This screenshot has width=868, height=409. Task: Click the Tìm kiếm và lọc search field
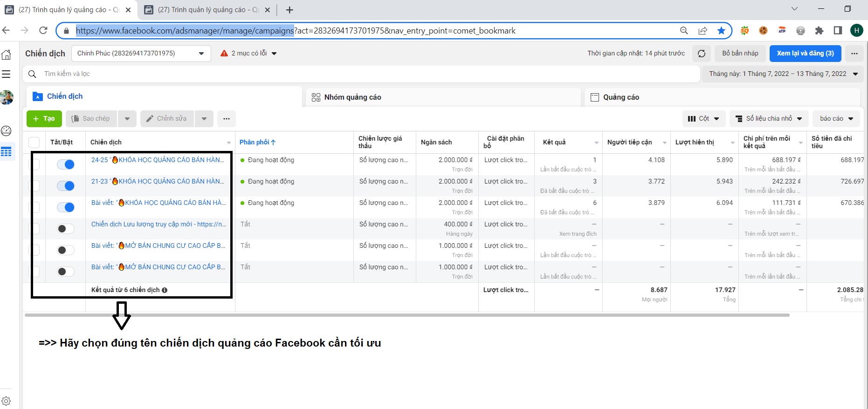[x=326, y=74]
